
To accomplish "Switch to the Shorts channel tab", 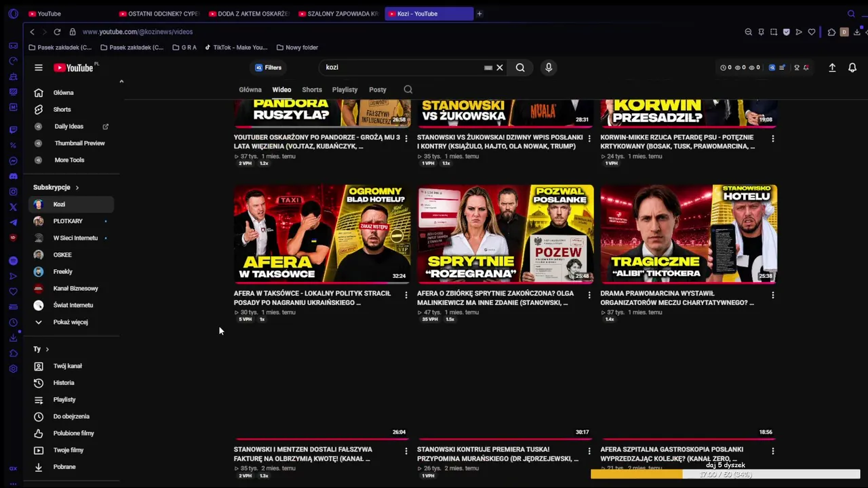I will tap(312, 89).
